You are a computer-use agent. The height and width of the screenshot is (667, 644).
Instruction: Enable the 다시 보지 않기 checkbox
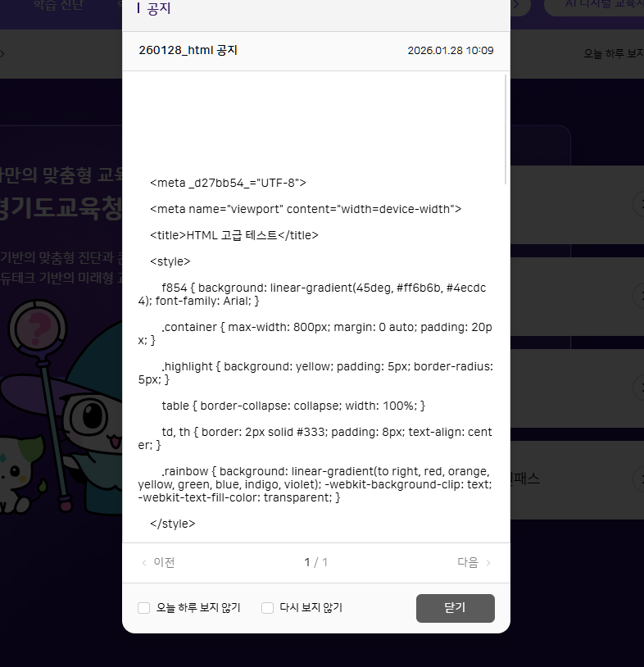coord(267,608)
